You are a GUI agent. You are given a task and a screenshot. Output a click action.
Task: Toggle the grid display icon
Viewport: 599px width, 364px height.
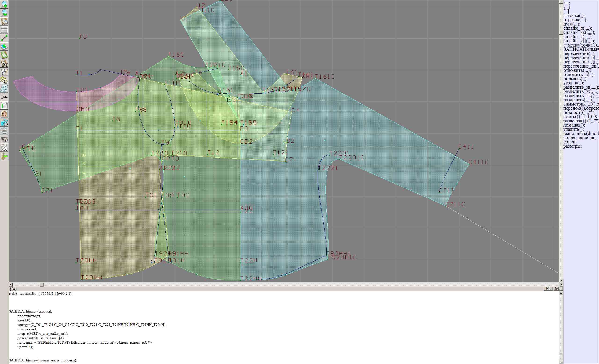point(4,30)
